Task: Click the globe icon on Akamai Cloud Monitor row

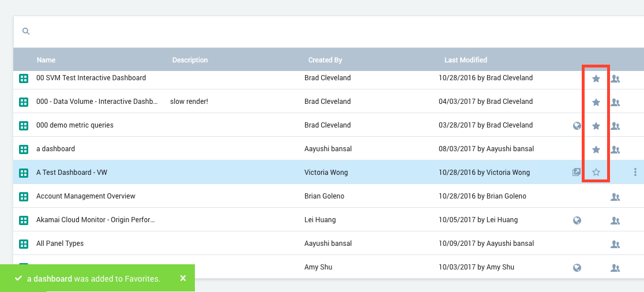Action: point(577,220)
